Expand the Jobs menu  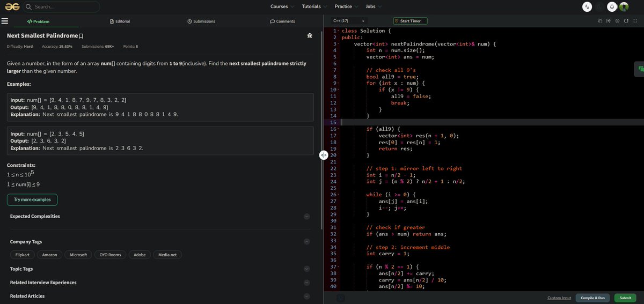[374, 6]
